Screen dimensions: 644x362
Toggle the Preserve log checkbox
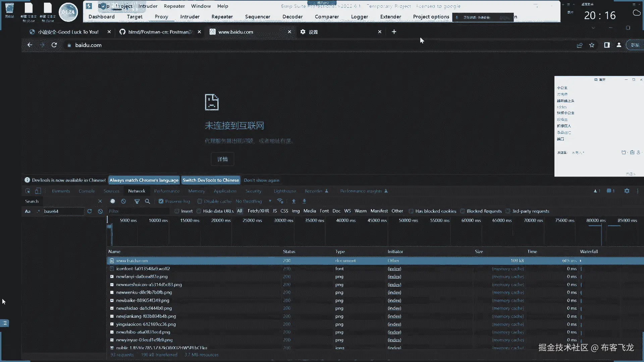(161, 201)
